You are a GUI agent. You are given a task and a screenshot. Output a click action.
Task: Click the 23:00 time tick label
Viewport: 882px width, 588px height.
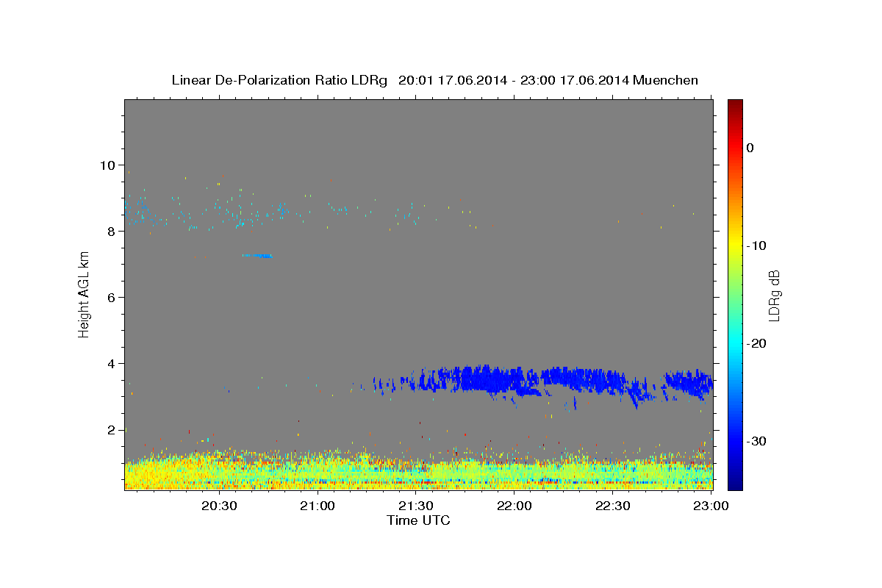pyautogui.click(x=711, y=506)
